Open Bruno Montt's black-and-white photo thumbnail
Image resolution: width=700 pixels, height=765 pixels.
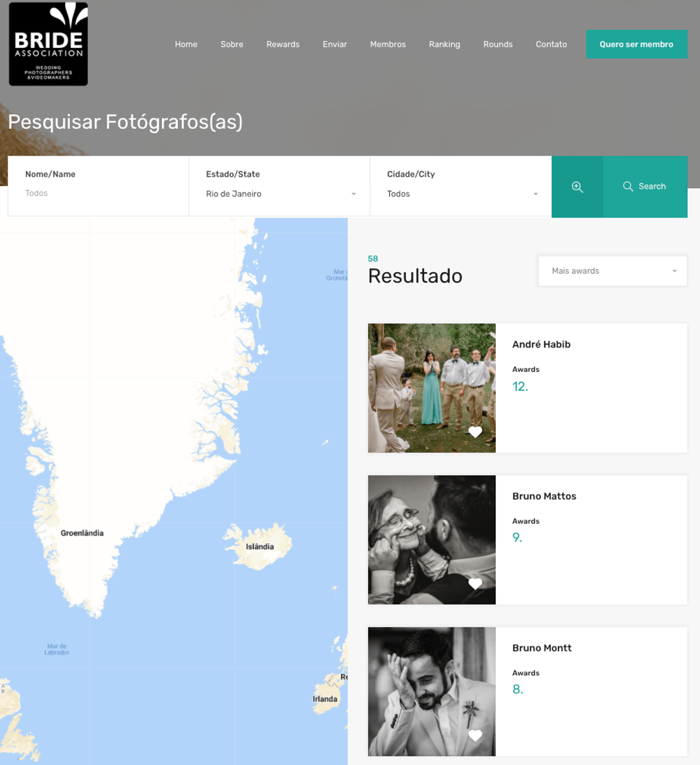tap(432, 692)
